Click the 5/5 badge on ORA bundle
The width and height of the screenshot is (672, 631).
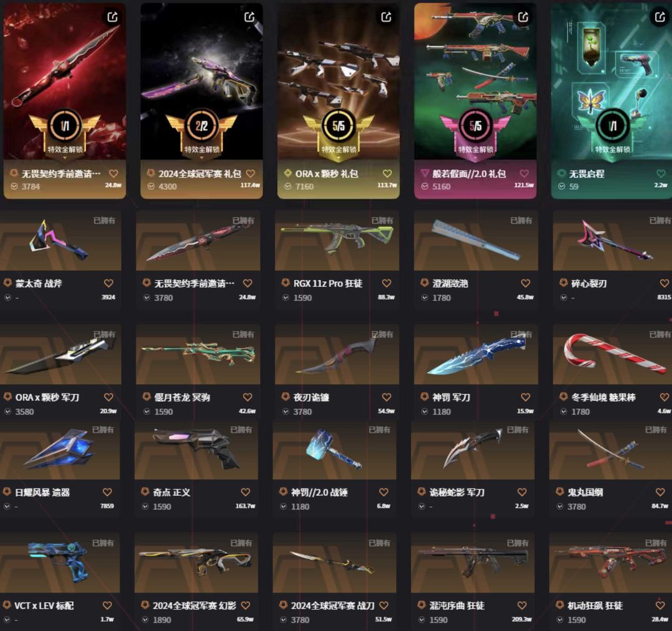pos(338,126)
